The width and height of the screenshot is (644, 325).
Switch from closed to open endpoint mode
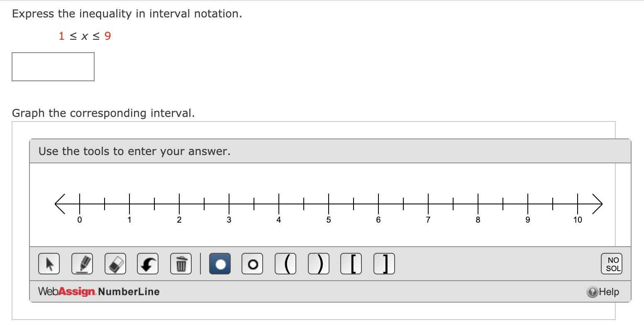click(252, 263)
